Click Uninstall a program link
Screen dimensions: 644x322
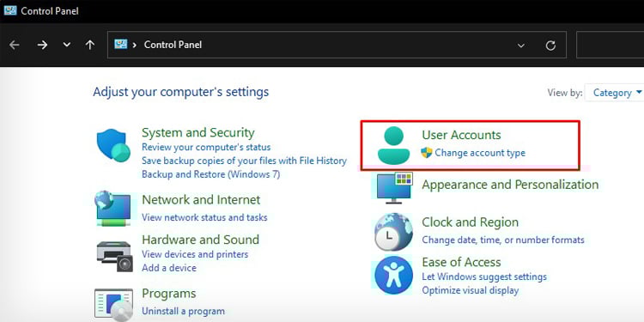pos(183,312)
